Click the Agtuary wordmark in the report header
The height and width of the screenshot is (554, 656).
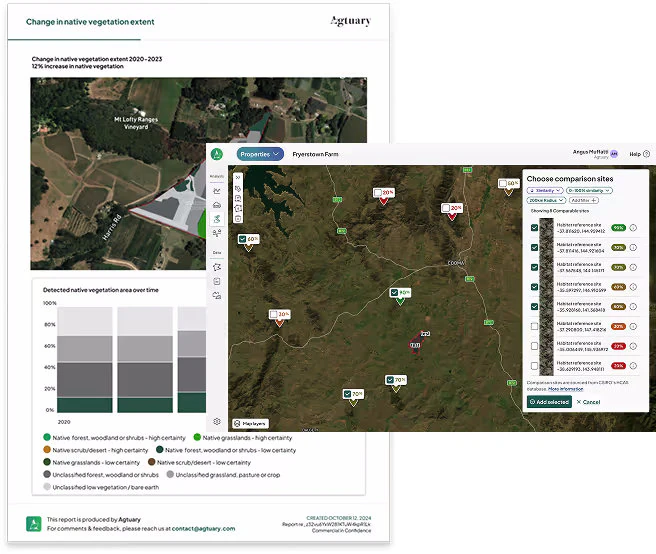point(351,21)
